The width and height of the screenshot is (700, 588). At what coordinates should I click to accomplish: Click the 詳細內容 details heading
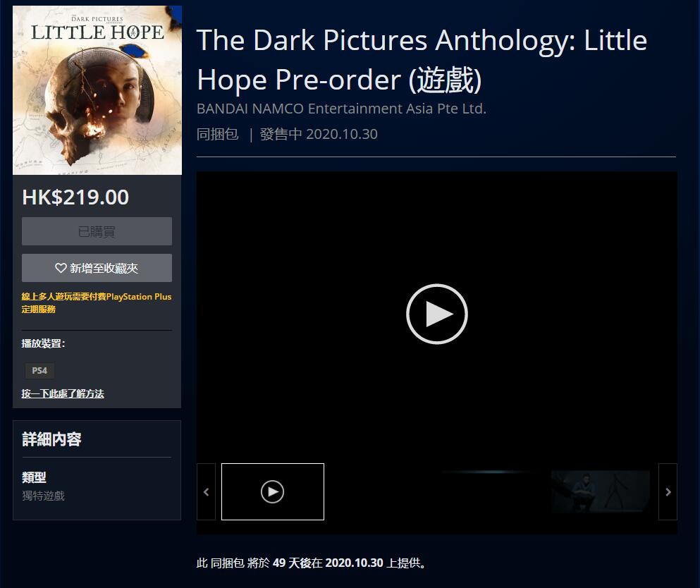pyautogui.click(x=51, y=439)
